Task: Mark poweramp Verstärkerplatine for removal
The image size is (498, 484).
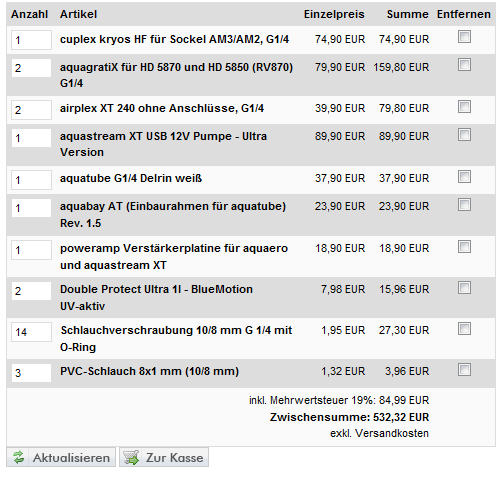Action: tap(464, 247)
